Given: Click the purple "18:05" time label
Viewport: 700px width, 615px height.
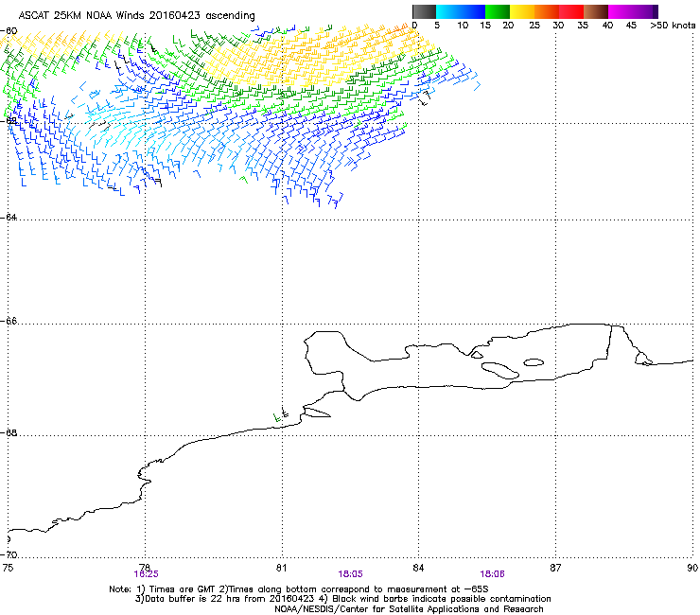Looking at the screenshot, I should 350,574.
